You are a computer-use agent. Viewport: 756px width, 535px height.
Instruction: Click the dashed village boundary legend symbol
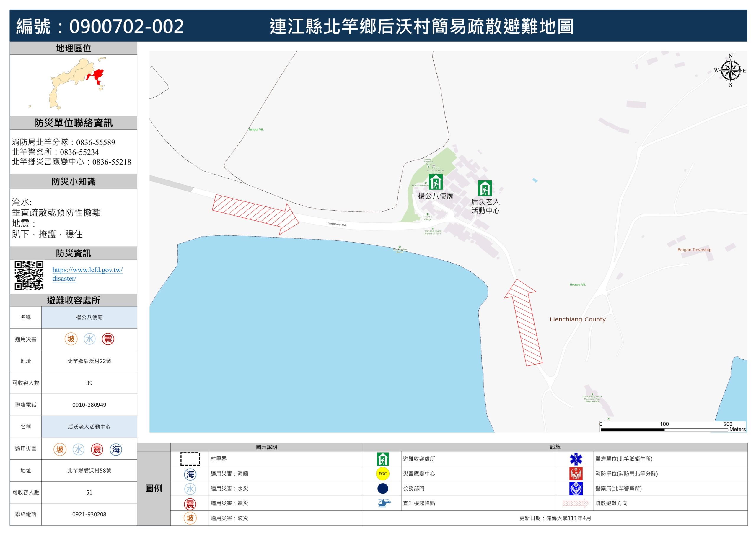[x=190, y=458]
